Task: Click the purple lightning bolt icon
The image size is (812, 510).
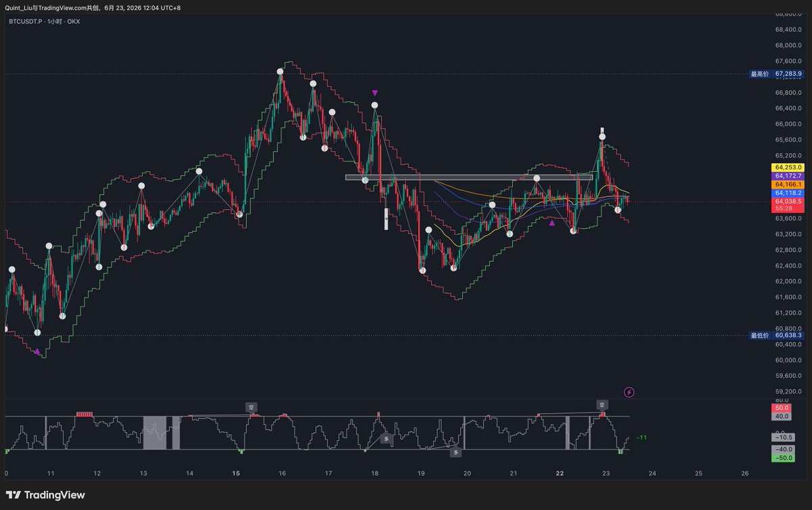Action: coord(629,391)
